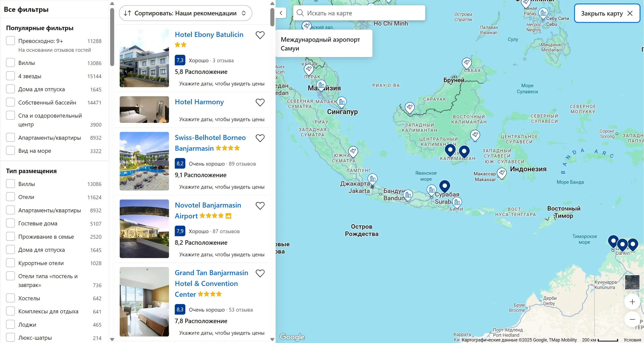Click heart icon for Hotel Harmony

click(x=260, y=103)
